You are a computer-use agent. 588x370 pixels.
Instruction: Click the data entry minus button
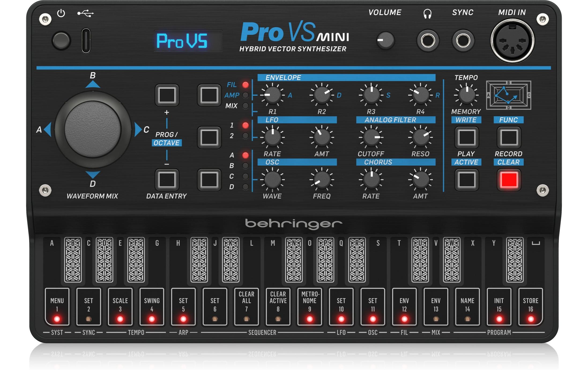tap(167, 180)
